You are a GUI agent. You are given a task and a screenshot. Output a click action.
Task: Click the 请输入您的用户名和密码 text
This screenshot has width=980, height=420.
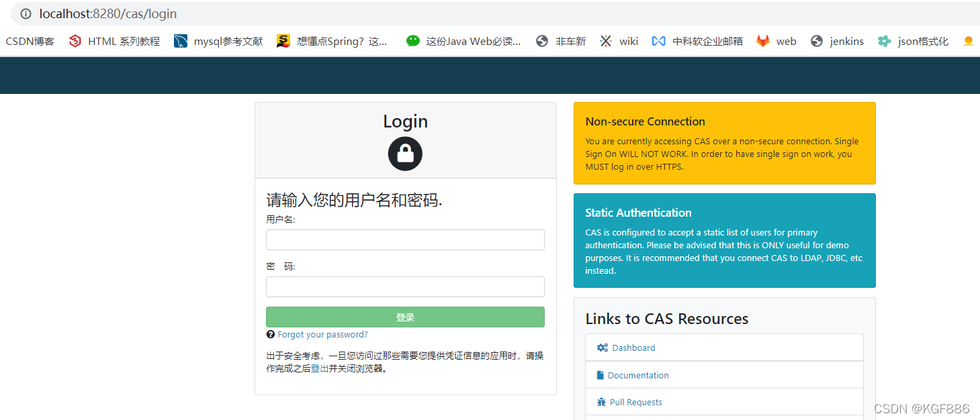tap(355, 200)
